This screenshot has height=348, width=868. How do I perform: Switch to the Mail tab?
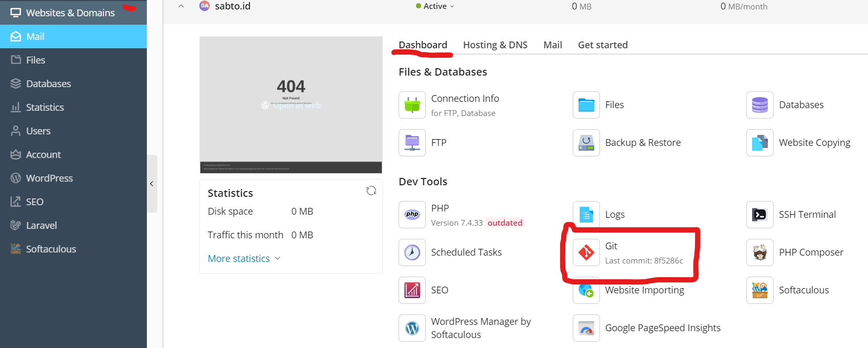click(553, 45)
